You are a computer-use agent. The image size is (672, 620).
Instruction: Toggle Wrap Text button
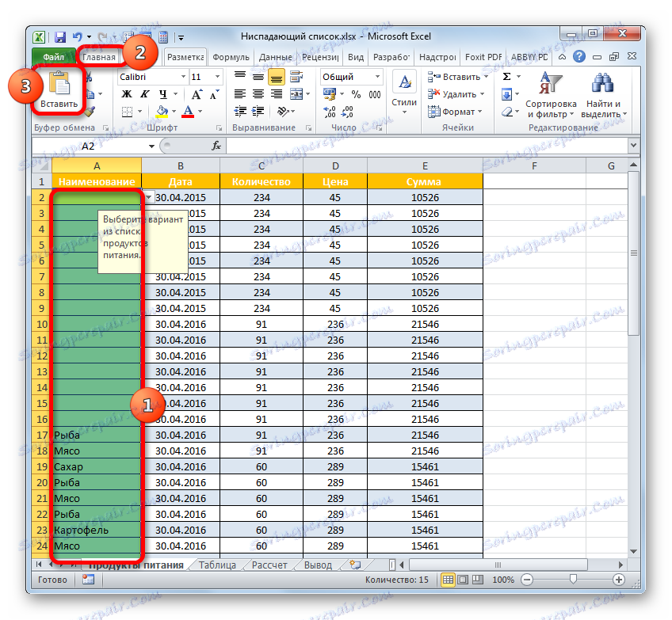[x=296, y=77]
